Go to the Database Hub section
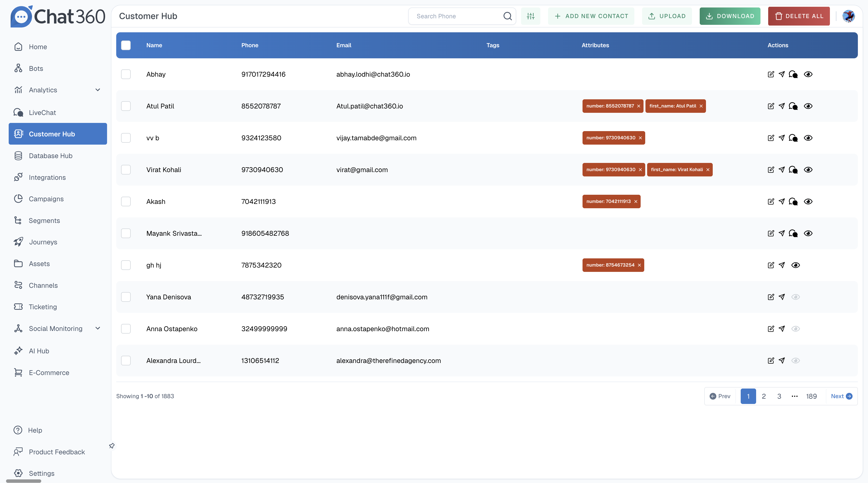Screen dimensions: 868x483 tap(51, 156)
